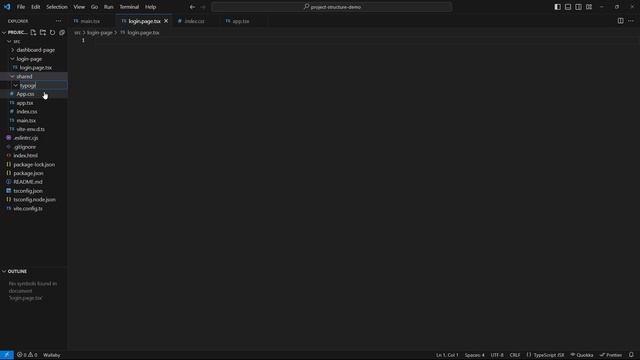
Task: Open Explorer views and more actions menu
Action: 58,21
